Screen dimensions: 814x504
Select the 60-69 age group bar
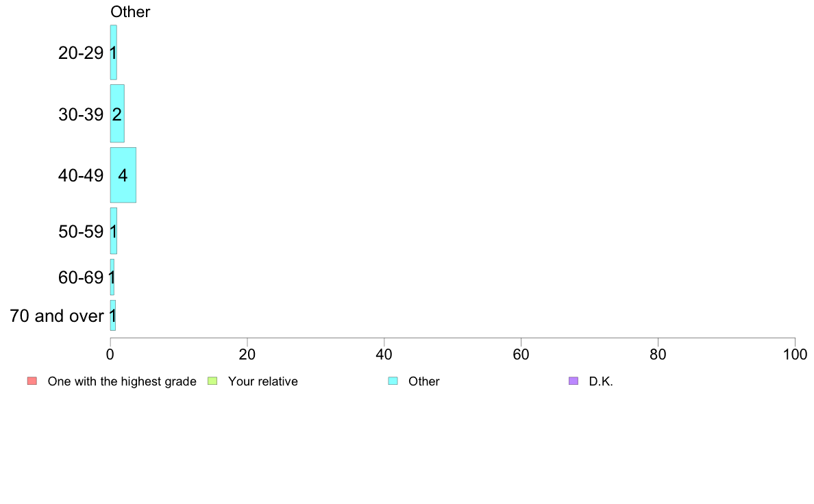(112, 277)
